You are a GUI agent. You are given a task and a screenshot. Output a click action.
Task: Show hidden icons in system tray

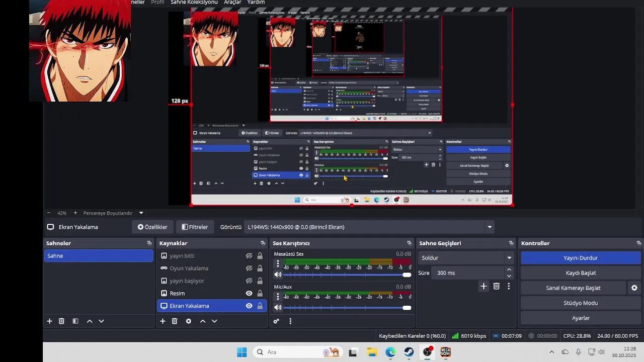click(551, 352)
